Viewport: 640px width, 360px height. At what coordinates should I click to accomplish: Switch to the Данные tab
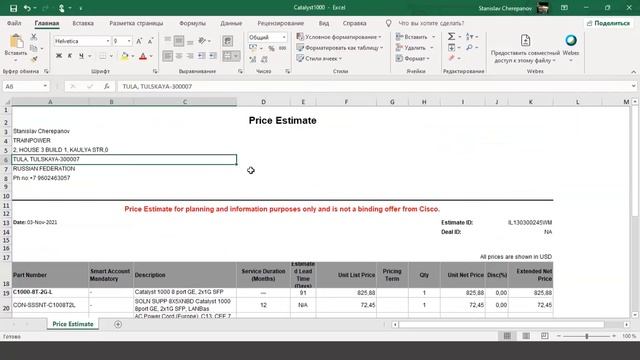(231, 23)
